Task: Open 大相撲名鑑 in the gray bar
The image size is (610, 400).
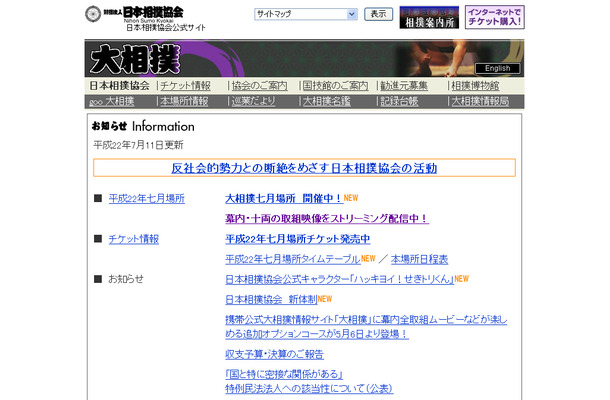Action: (x=327, y=102)
